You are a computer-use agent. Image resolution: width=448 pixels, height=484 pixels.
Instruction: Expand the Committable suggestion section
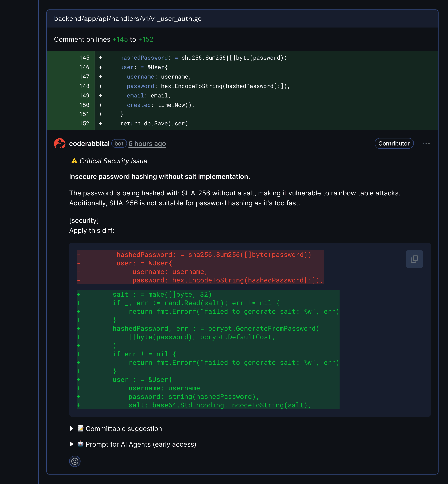pyautogui.click(x=72, y=428)
